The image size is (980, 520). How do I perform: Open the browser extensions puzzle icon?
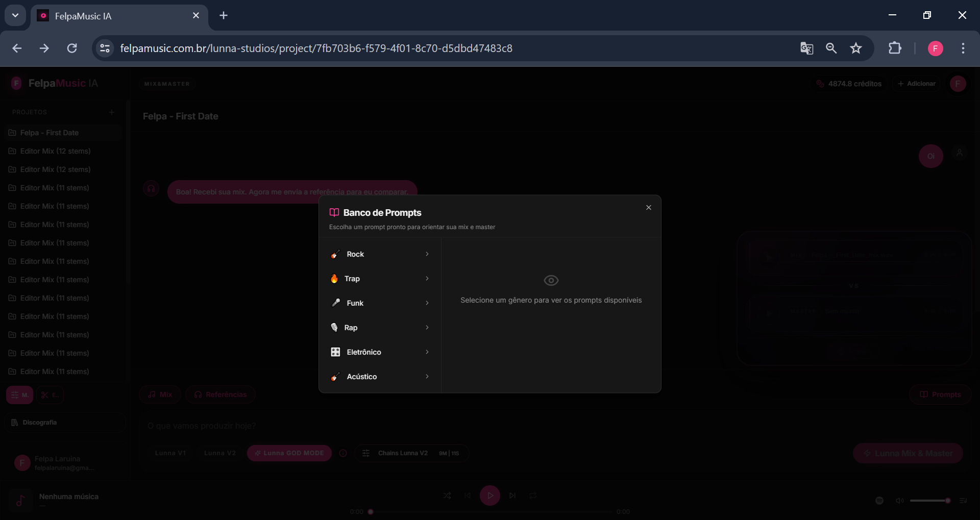(x=895, y=48)
